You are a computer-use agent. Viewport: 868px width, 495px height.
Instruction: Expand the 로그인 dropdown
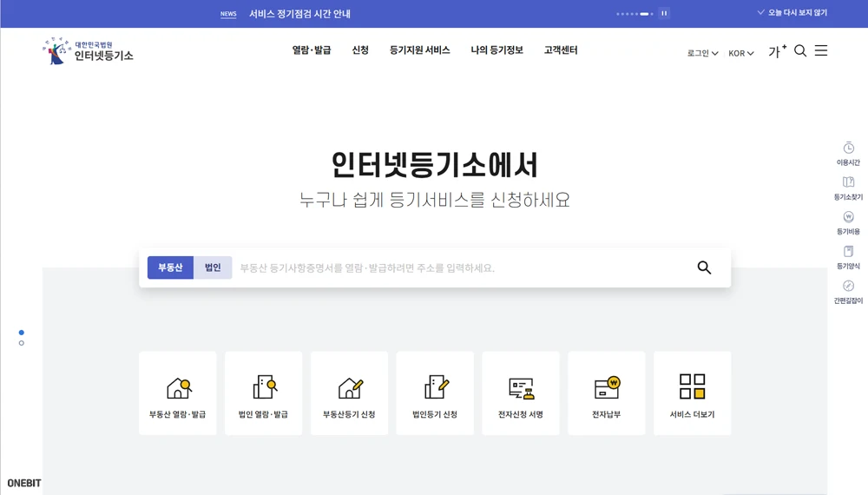pyautogui.click(x=702, y=53)
